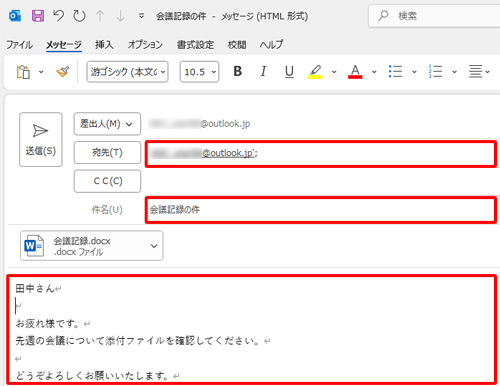Click the line どうぞよろしくお願いいたします。

[x=92, y=376]
